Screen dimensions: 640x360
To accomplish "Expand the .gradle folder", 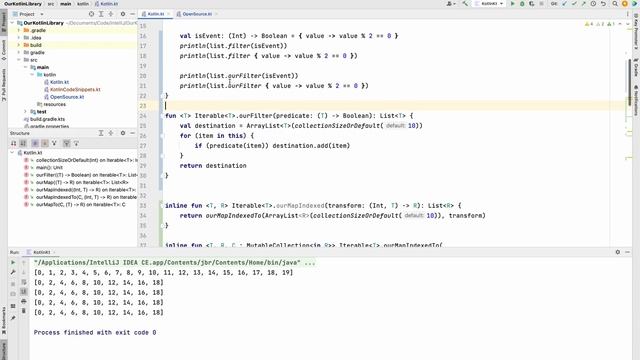I will pos(19,30).
